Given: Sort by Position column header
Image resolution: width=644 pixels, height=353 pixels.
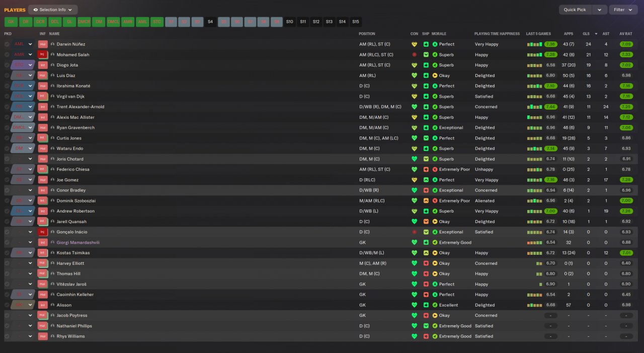Looking at the screenshot, I should pyautogui.click(x=367, y=34).
